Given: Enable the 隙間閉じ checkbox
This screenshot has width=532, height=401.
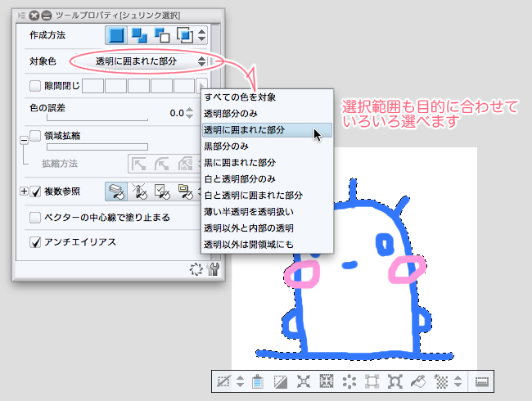Looking at the screenshot, I should pos(35,85).
